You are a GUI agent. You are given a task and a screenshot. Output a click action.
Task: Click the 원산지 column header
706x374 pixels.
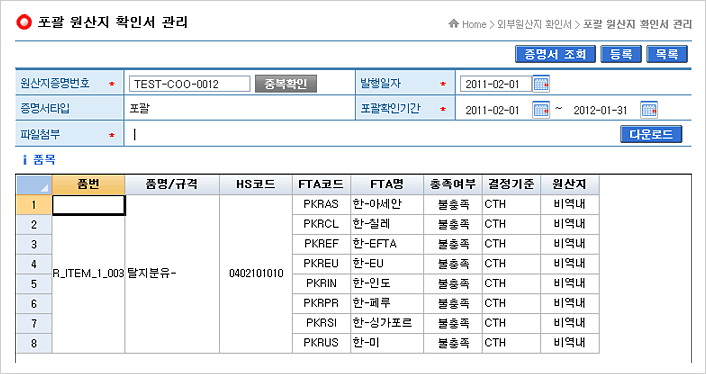570,185
